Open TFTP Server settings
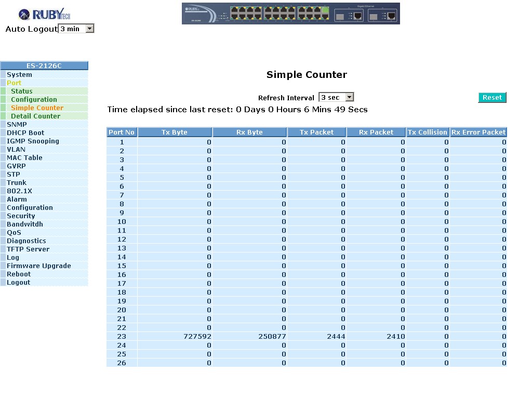This screenshot has height=399, width=532. click(x=28, y=249)
